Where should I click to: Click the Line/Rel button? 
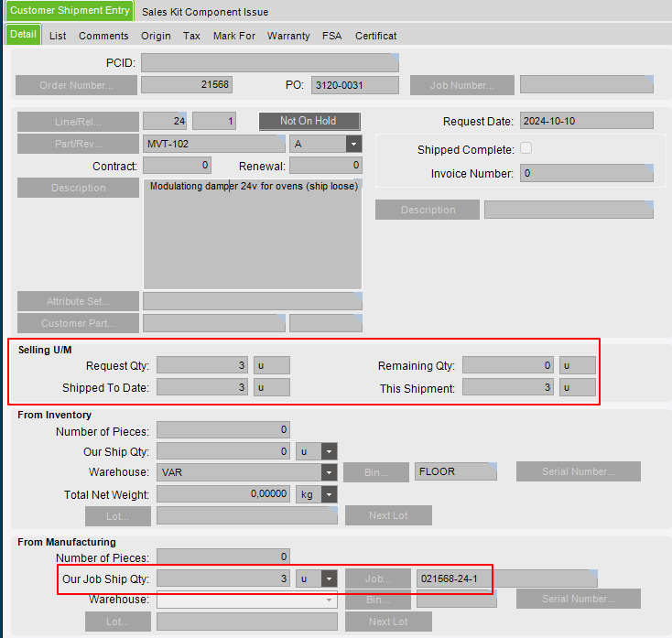pos(78,122)
